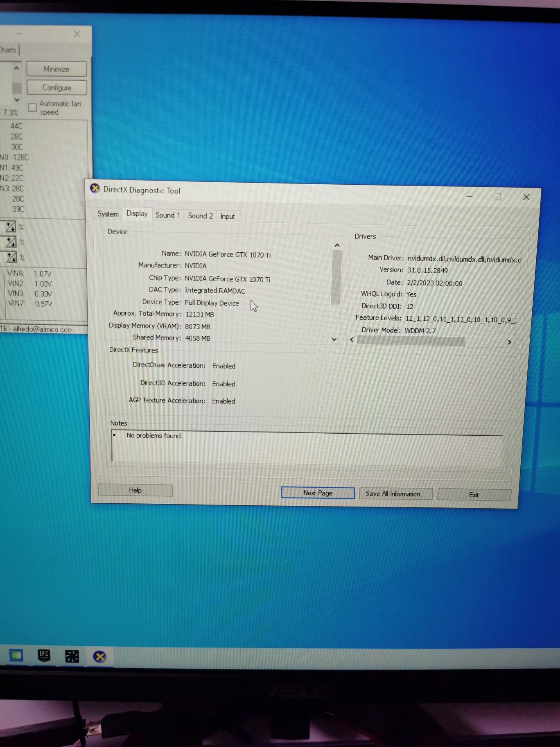Click the Device list scrollbar thumb
Image resolution: width=560 pixels, height=747 pixels.
(x=336, y=277)
